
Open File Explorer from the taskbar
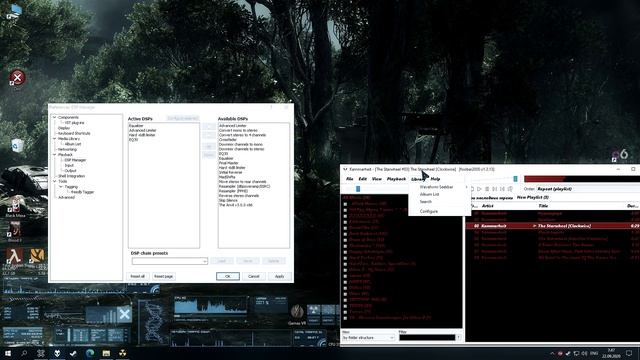pos(106,353)
